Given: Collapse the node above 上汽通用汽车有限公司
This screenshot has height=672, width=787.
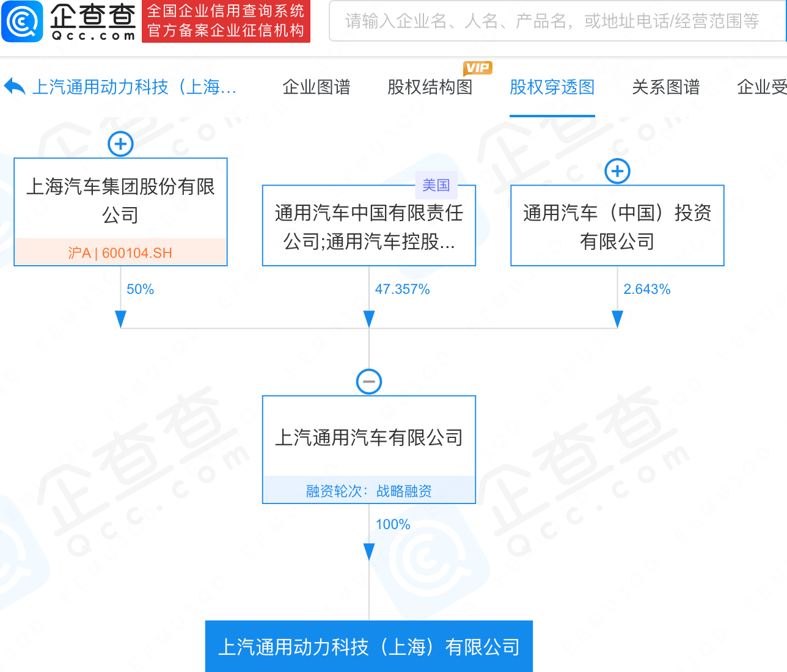Looking at the screenshot, I should (x=369, y=382).
